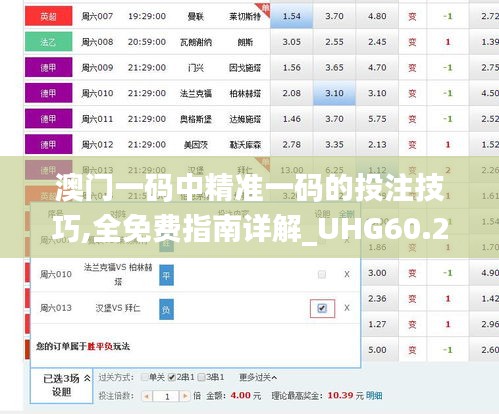Click away team 莱切斯特 in 周六007 row
The width and height of the screenshot is (499, 414).
pos(245,16)
